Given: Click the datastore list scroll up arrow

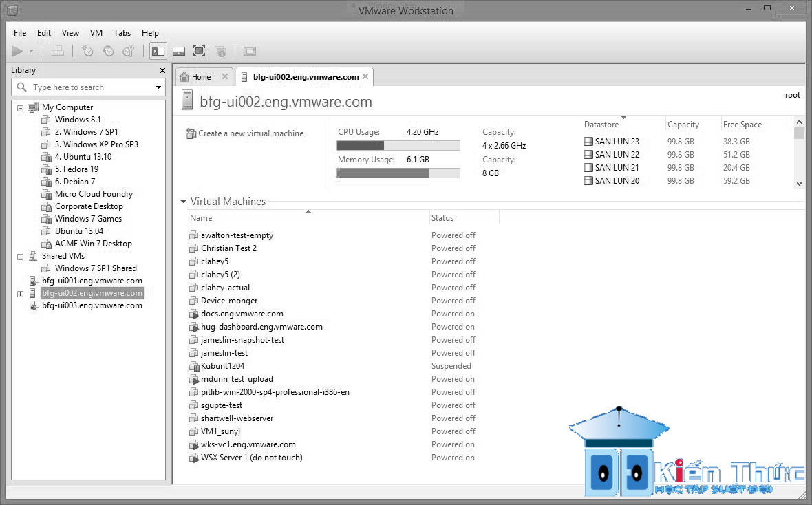Looking at the screenshot, I should click(799, 122).
